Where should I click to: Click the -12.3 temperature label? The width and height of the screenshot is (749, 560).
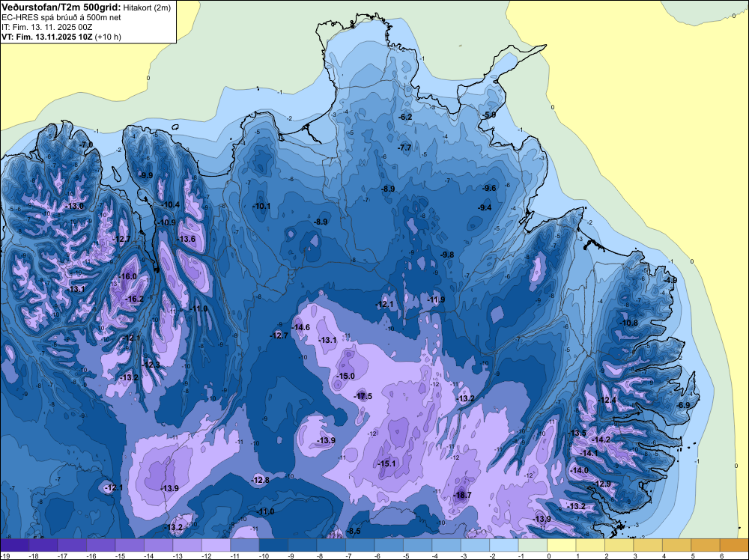[151, 365]
